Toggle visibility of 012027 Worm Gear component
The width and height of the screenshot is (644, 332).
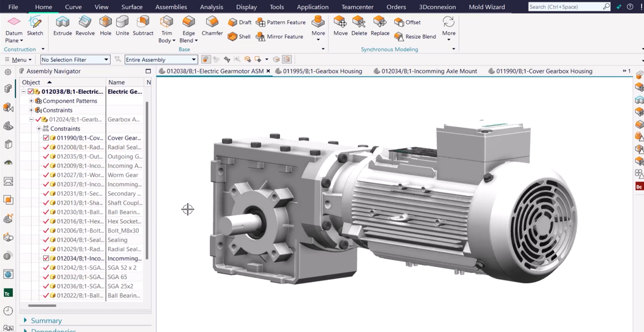(46, 175)
